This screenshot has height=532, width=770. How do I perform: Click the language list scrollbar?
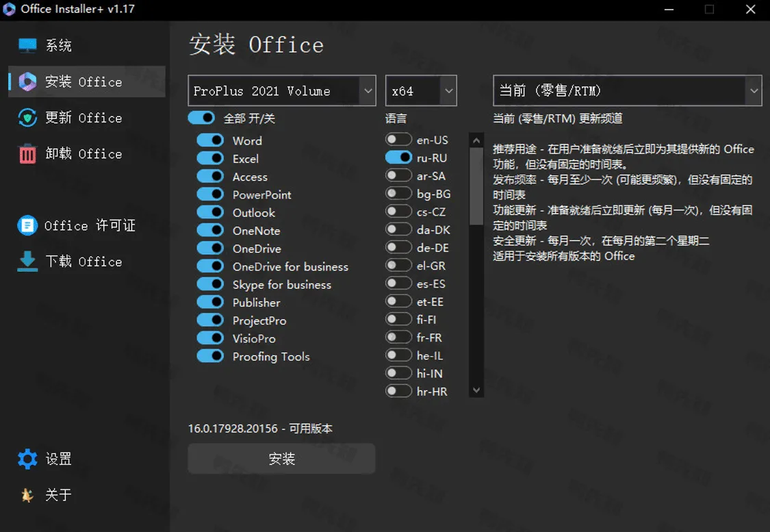(x=476, y=185)
